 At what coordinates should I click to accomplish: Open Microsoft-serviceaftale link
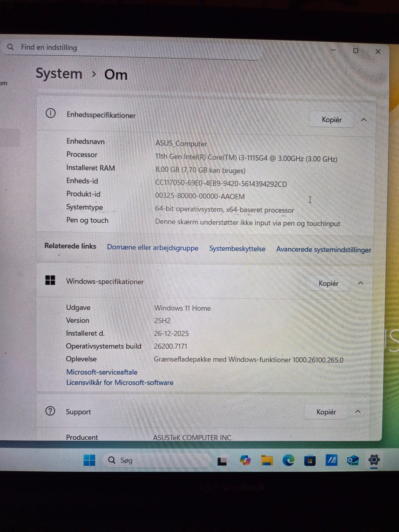pos(102,372)
